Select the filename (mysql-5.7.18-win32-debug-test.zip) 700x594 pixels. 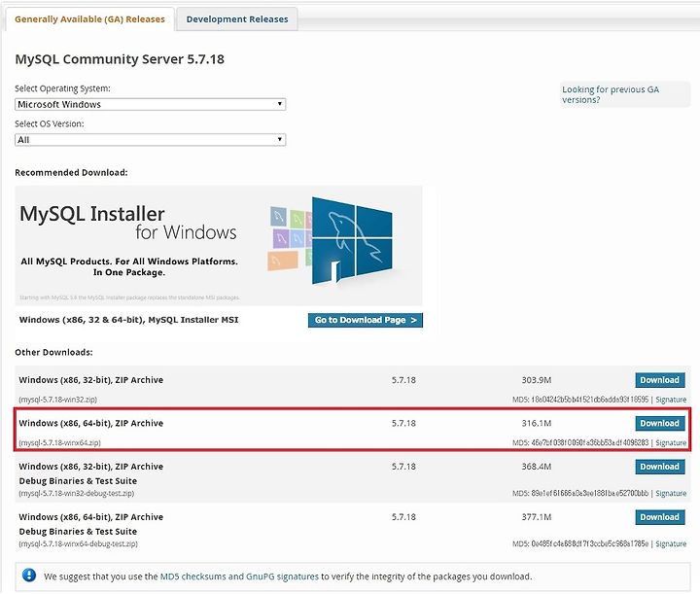pos(77,493)
